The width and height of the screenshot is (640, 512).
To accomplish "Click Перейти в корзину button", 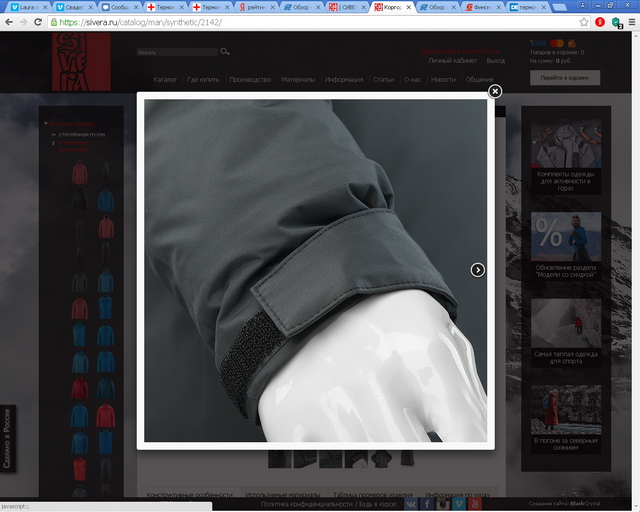I will [565, 78].
